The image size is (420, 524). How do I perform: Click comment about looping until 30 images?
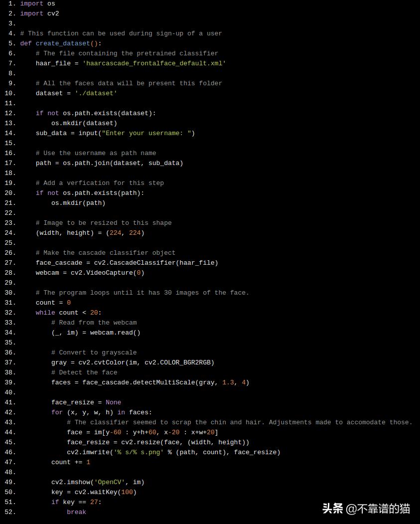[x=142, y=293]
